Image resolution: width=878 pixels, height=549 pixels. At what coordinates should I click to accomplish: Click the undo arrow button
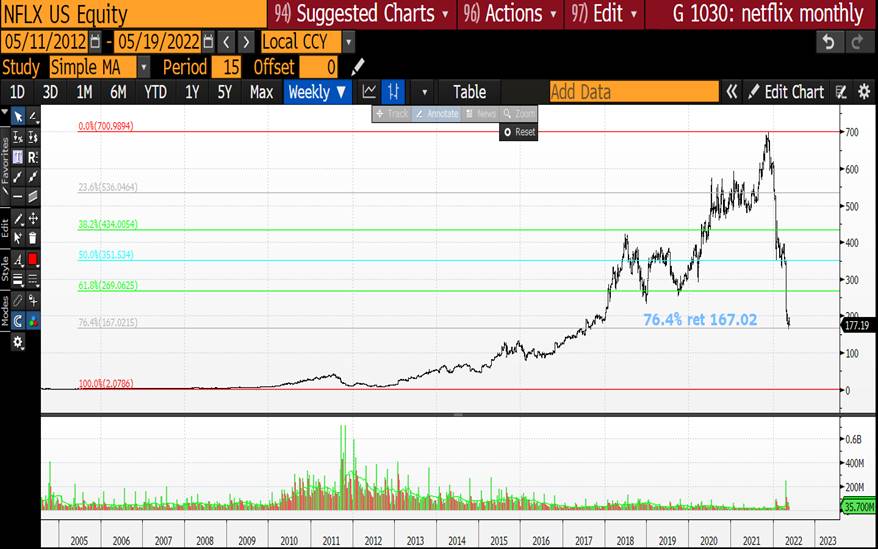click(x=829, y=43)
